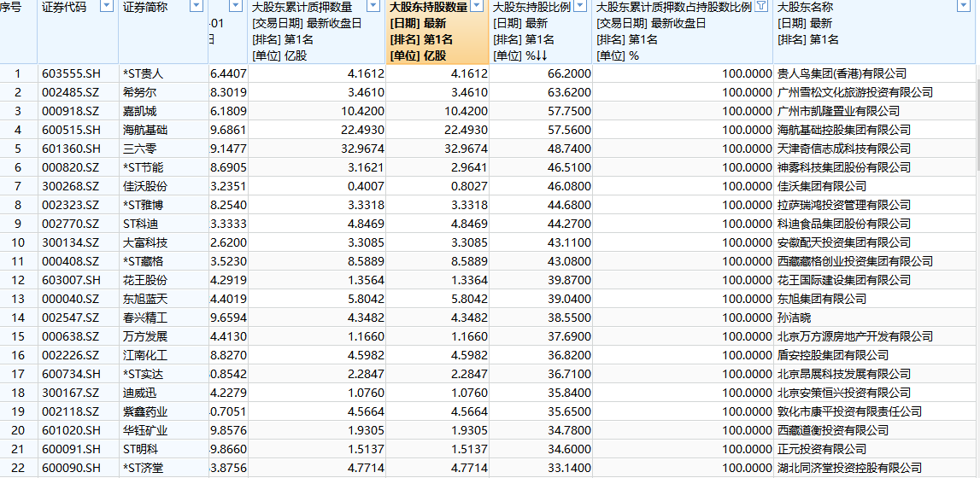Image resolution: width=980 pixels, height=478 pixels.
Task: Select shareholder 天津奇信志成科技有限公司
Action: (844, 149)
